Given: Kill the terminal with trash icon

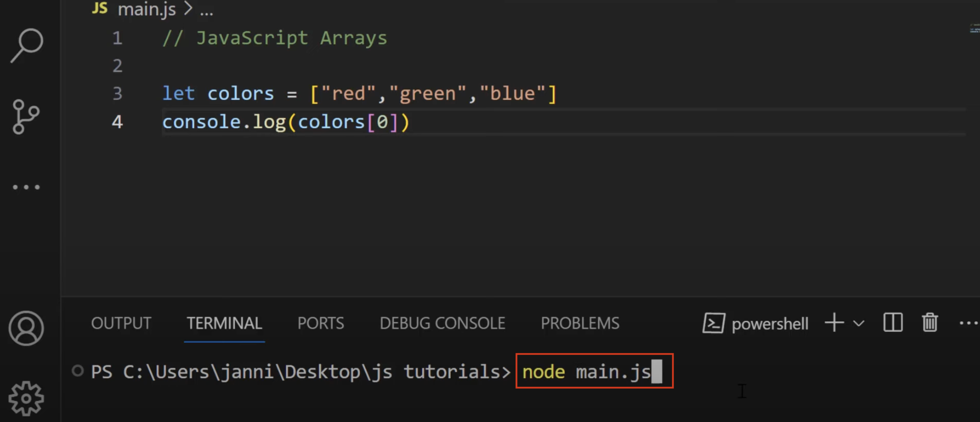Looking at the screenshot, I should click(930, 323).
